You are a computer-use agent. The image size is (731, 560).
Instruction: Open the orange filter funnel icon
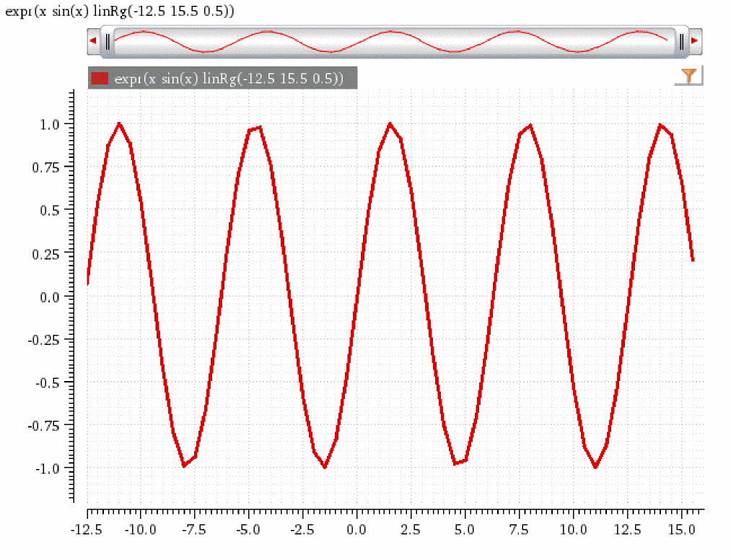point(688,76)
